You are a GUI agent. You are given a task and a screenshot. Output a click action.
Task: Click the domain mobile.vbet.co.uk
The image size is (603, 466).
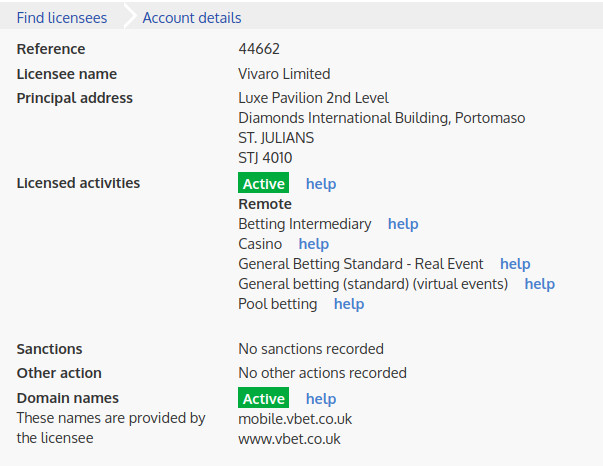click(x=295, y=419)
